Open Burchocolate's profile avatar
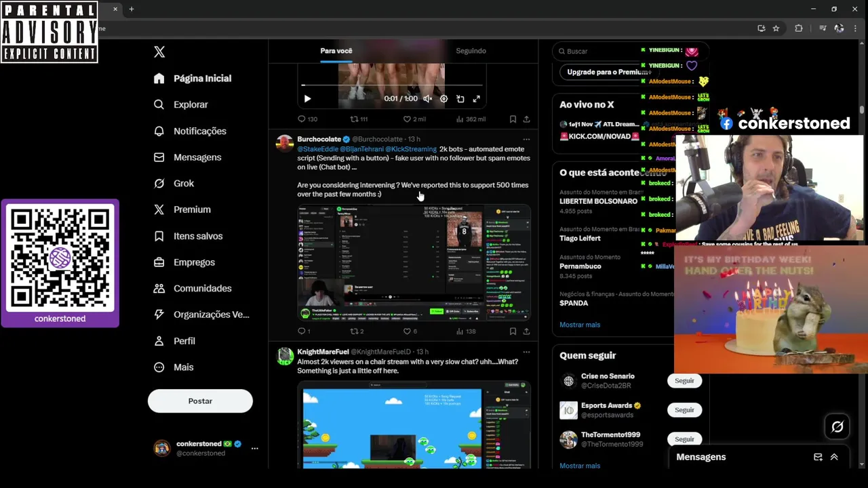Viewport: 868px width, 488px height. coord(285,143)
